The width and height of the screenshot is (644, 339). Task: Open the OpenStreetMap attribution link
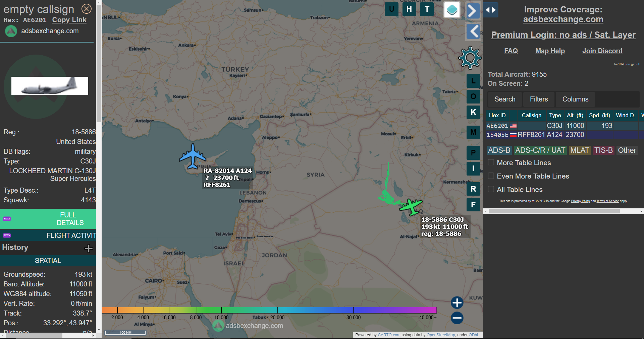[441, 335]
